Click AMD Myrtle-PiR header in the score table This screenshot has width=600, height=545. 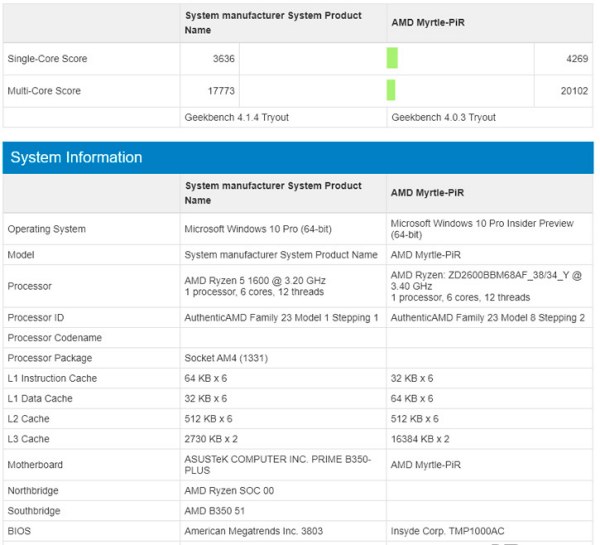pyautogui.click(x=428, y=23)
